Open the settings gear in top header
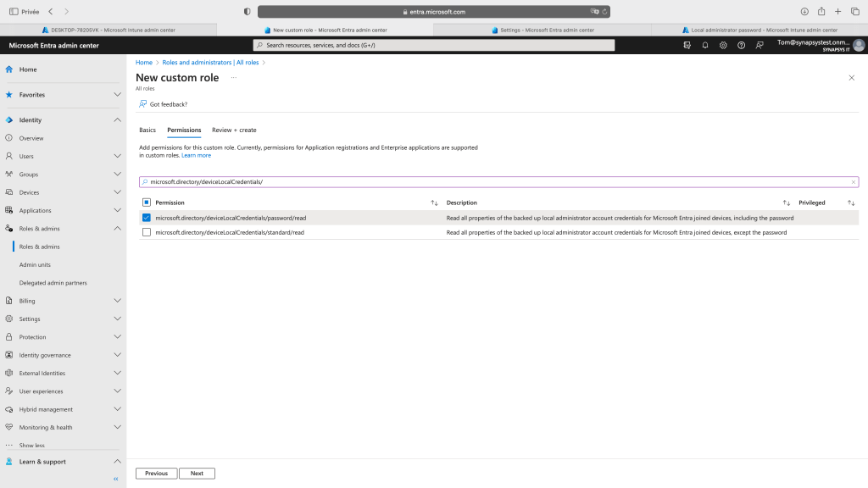Image resolution: width=868 pixels, height=488 pixels. coord(723,45)
